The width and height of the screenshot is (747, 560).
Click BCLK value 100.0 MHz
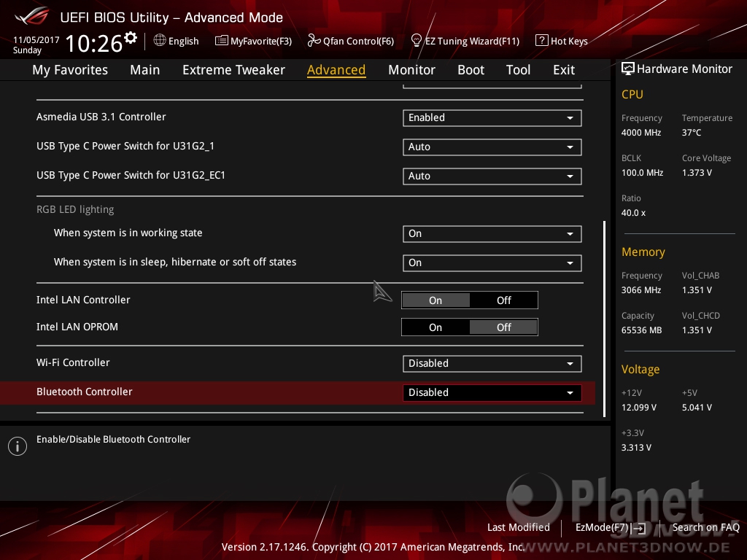[642, 173]
